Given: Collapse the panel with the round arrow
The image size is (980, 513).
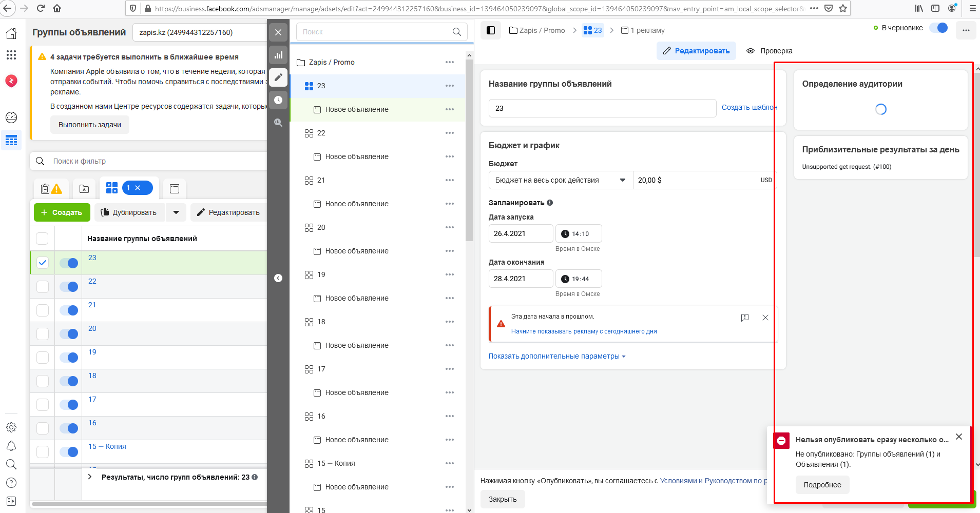Looking at the screenshot, I should (x=278, y=278).
